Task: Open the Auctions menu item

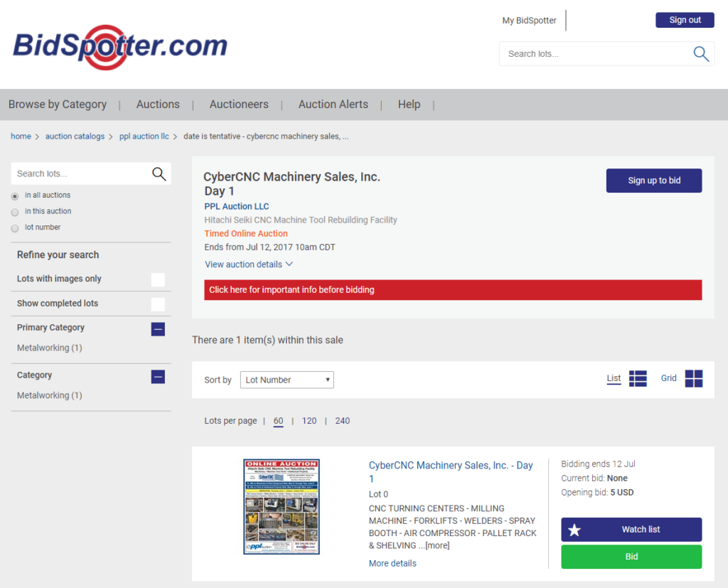Action: [x=158, y=104]
